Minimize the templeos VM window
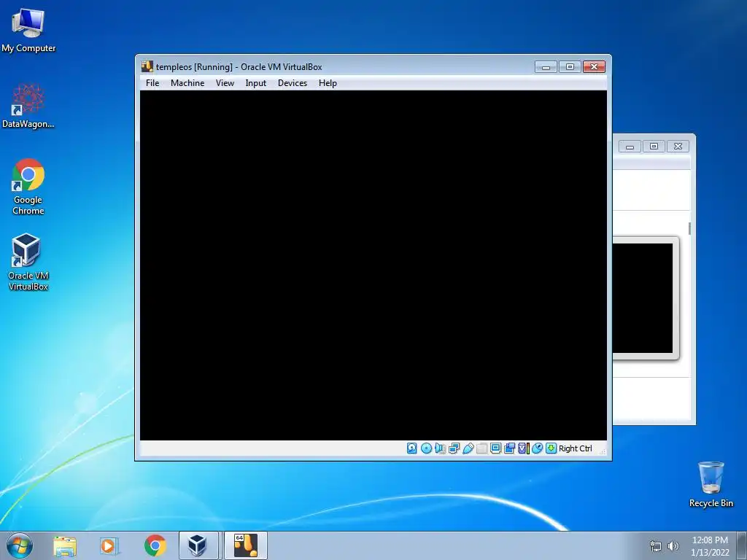 [546, 66]
